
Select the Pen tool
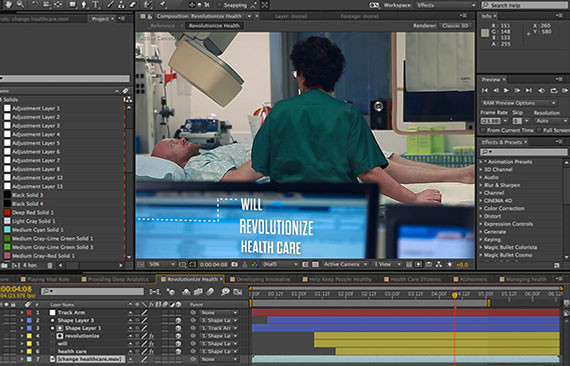[x=84, y=5]
